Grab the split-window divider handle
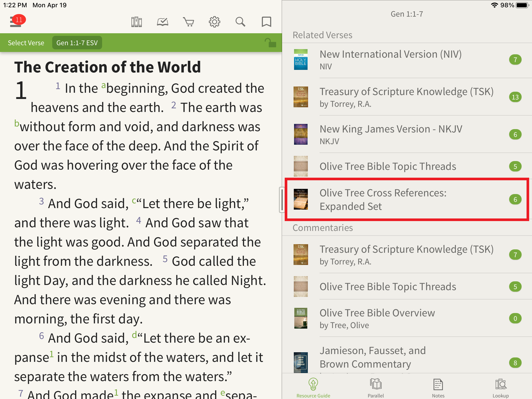532x399 pixels. (x=282, y=199)
